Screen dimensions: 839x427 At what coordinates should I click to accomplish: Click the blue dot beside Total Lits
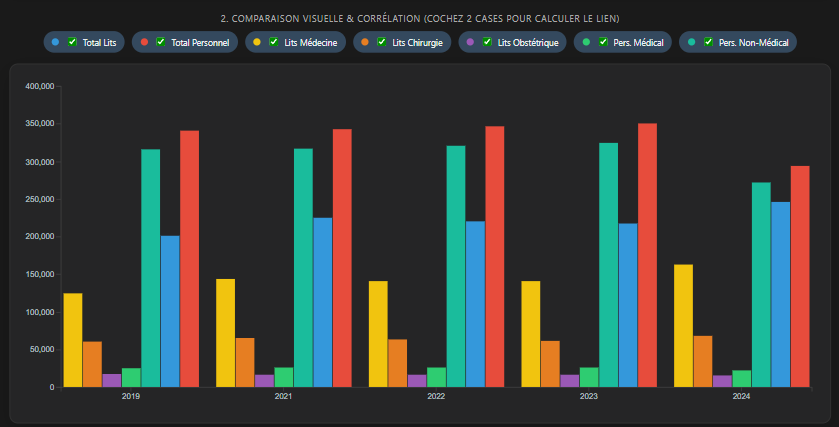click(x=55, y=42)
